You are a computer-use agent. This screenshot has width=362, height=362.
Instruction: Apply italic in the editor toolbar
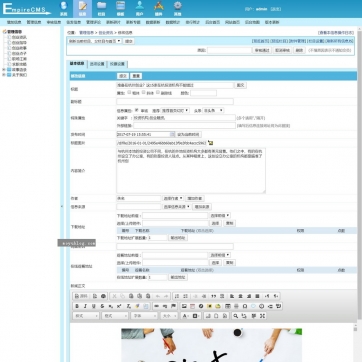coord(85,306)
